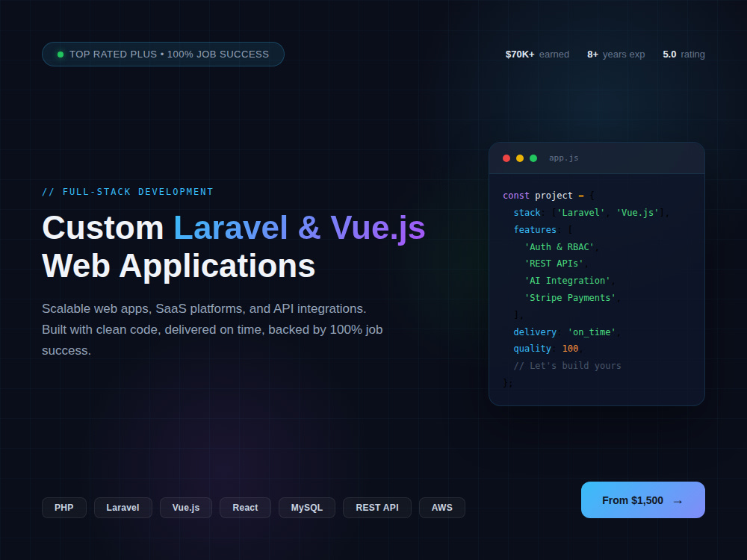Click the 5.0 rating stat
This screenshot has height=560, width=747.
[684, 55]
